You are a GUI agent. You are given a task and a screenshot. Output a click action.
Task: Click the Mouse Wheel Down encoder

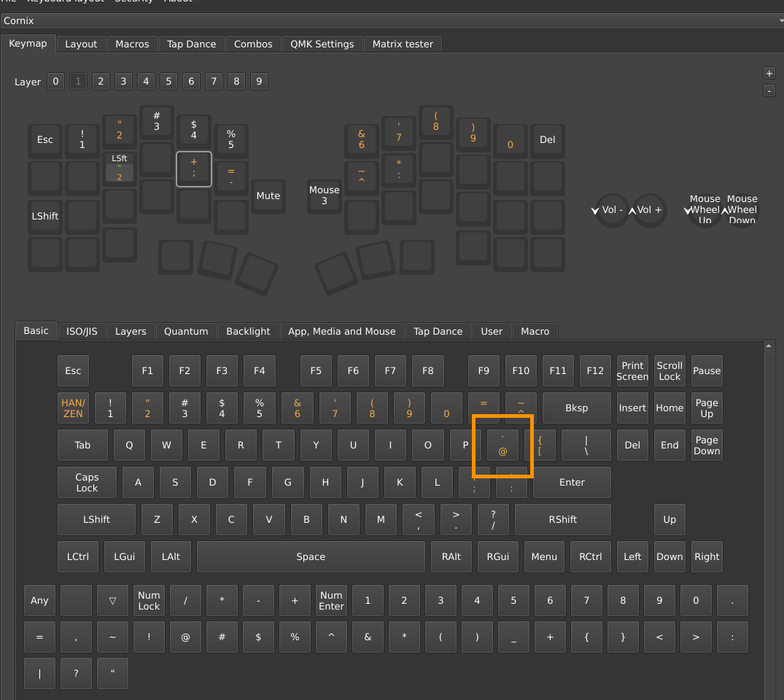742,210
